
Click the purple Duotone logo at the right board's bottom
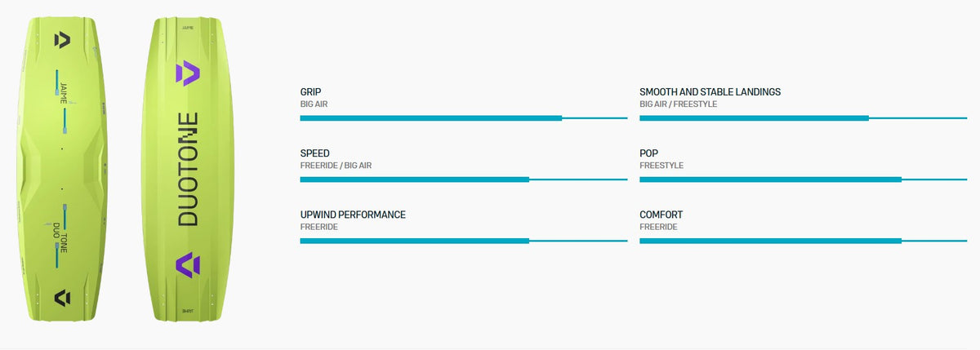click(x=187, y=264)
